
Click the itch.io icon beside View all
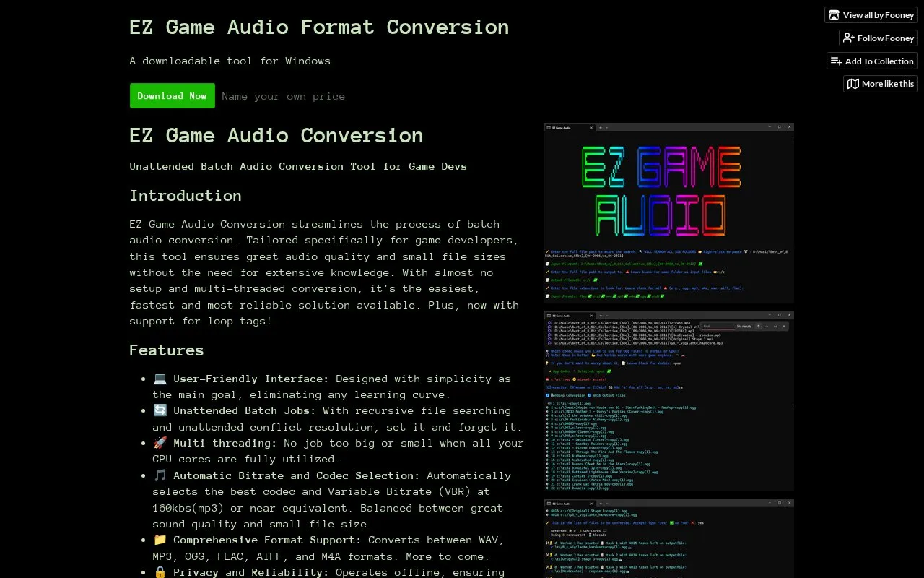[x=834, y=15]
